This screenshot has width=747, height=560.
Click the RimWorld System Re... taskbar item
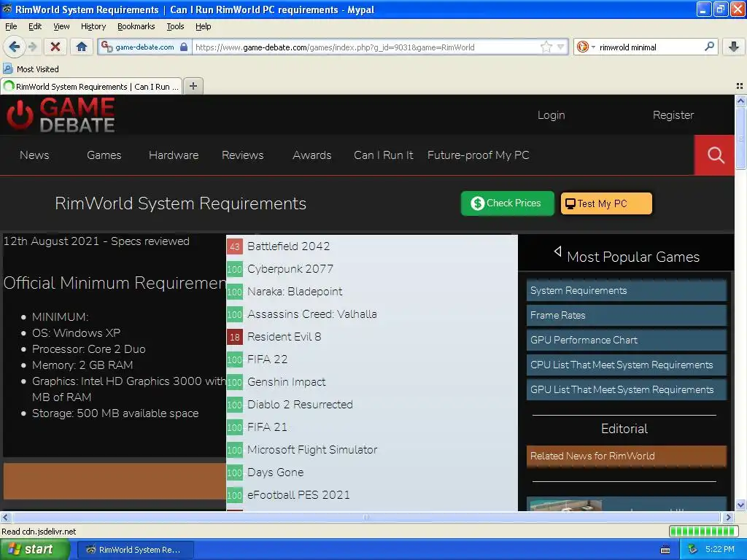pyautogui.click(x=135, y=550)
